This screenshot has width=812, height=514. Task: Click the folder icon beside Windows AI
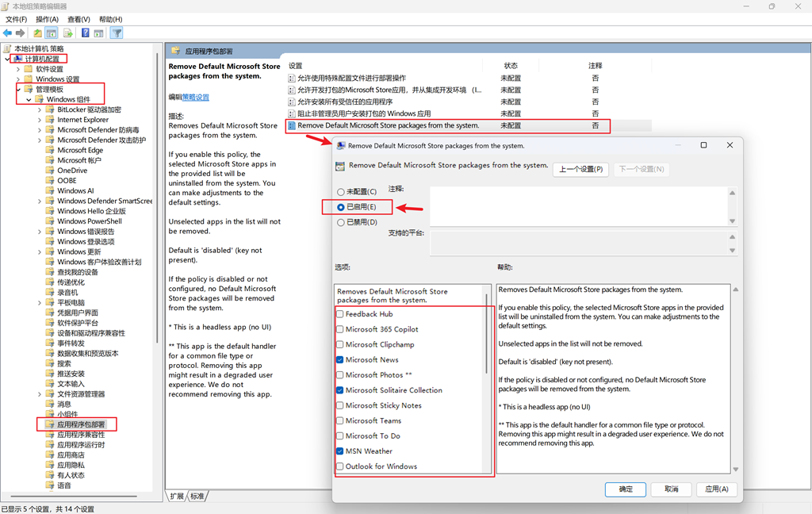click(50, 190)
